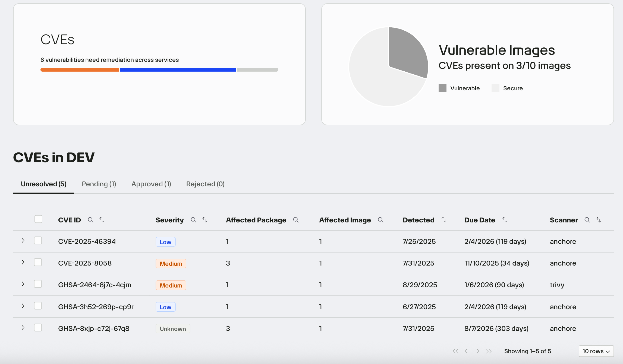
Task: Click the search icon beside CVE ID
Action: pos(90,220)
